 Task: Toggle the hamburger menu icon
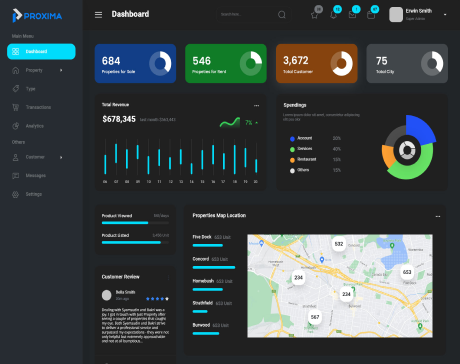coord(98,15)
